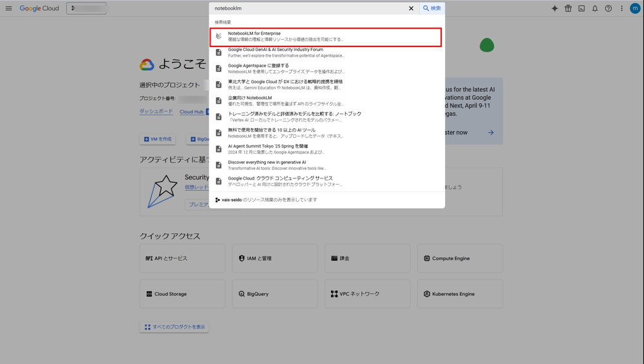This screenshot has width=644, height=364.
Task: Click grid icon in すべてのプロダクトを表示
Action: [147, 327]
